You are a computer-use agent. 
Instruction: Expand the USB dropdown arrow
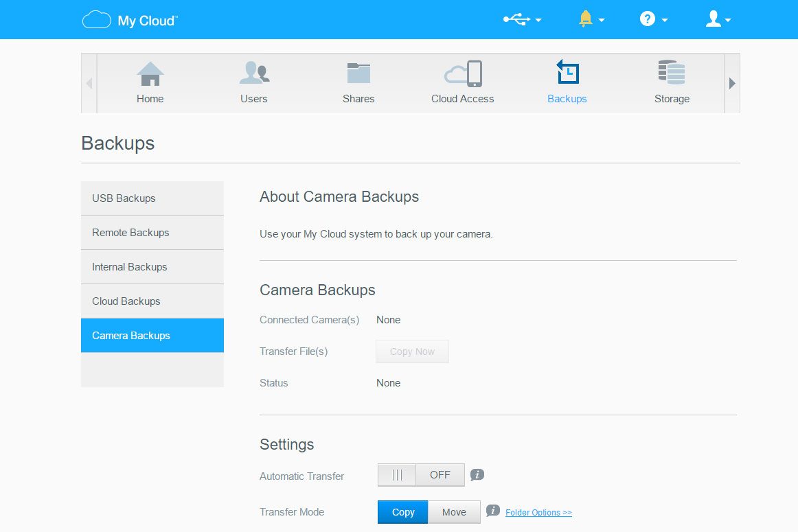tap(538, 21)
